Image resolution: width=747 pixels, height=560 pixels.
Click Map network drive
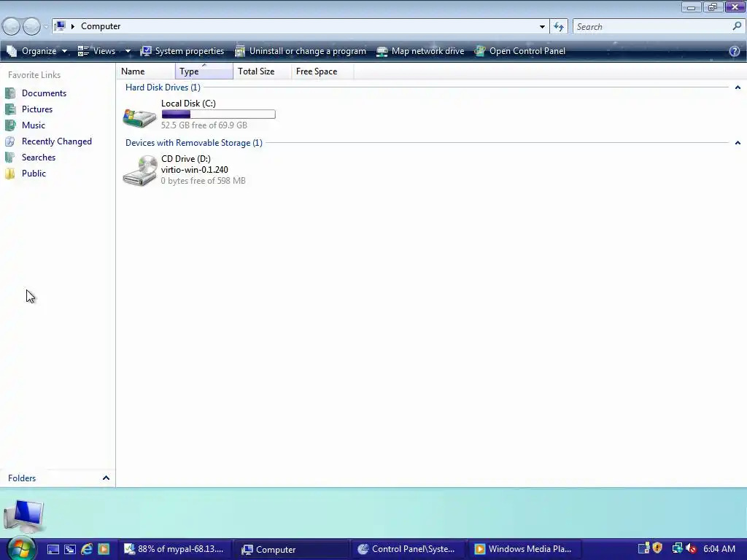click(420, 51)
